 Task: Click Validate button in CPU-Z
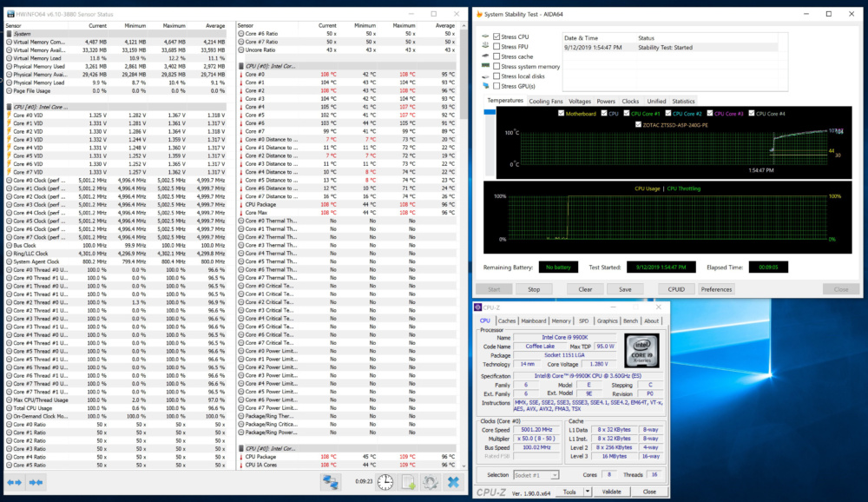click(x=611, y=492)
